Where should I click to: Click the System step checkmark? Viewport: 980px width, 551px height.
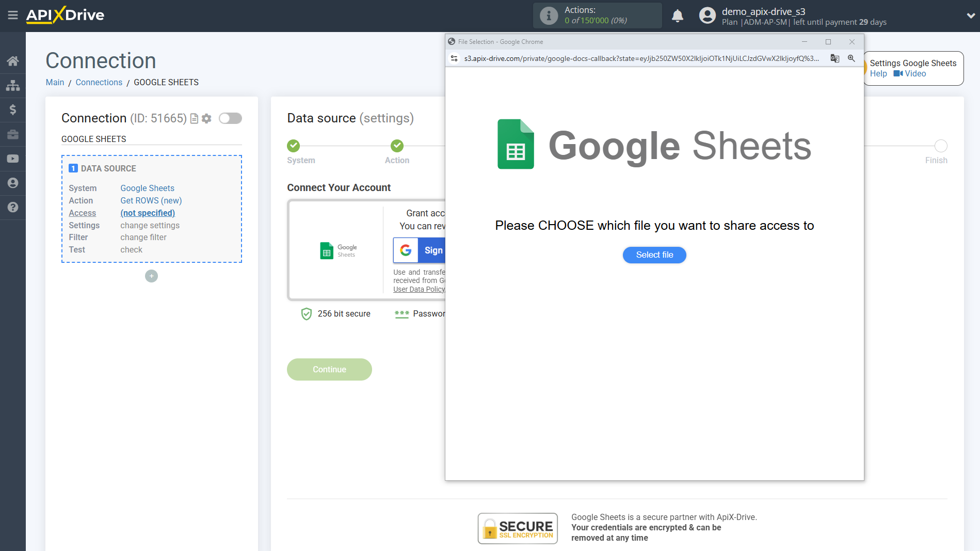293,146
